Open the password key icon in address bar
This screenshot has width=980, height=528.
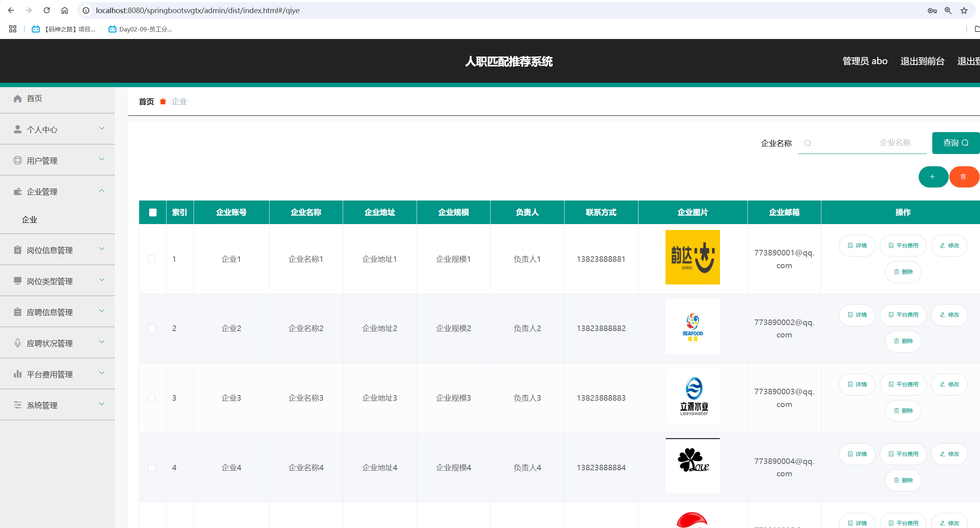click(932, 10)
